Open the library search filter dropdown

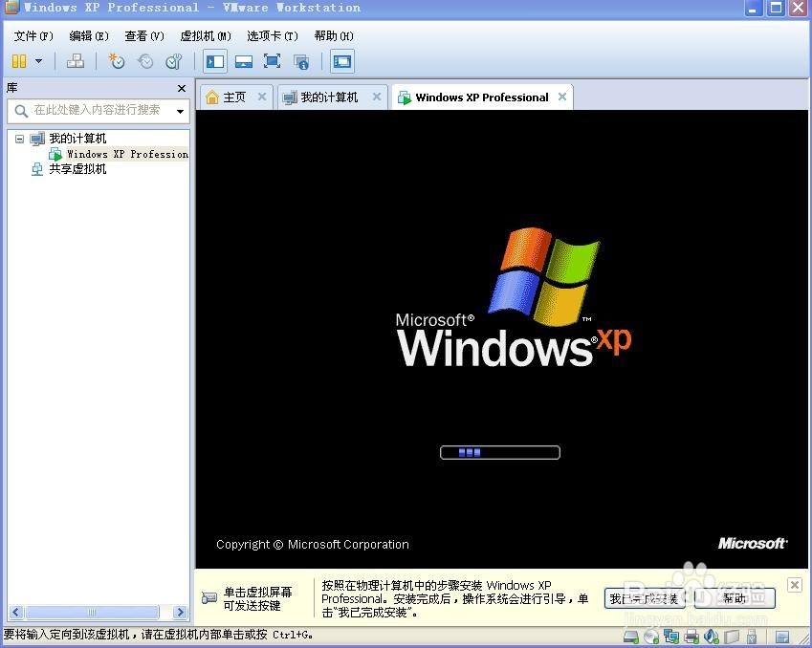(180, 111)
